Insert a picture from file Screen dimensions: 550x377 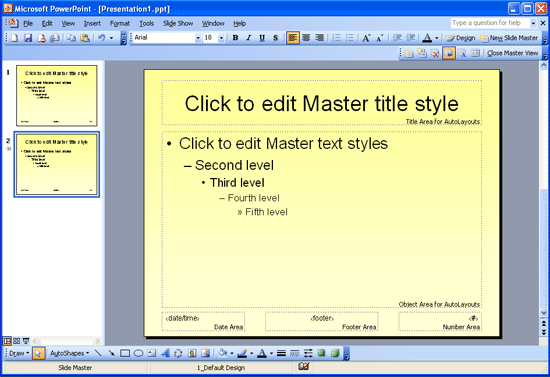coord(205,353)
